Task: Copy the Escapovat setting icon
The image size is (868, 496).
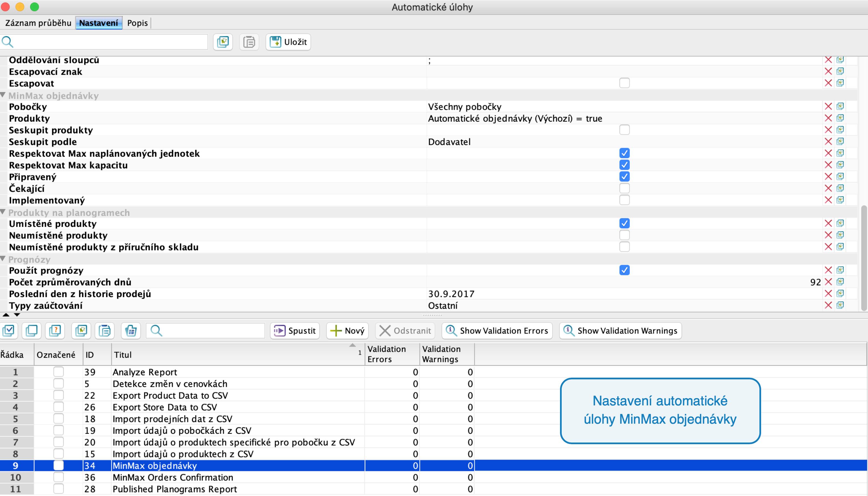Action: (840, 83)
